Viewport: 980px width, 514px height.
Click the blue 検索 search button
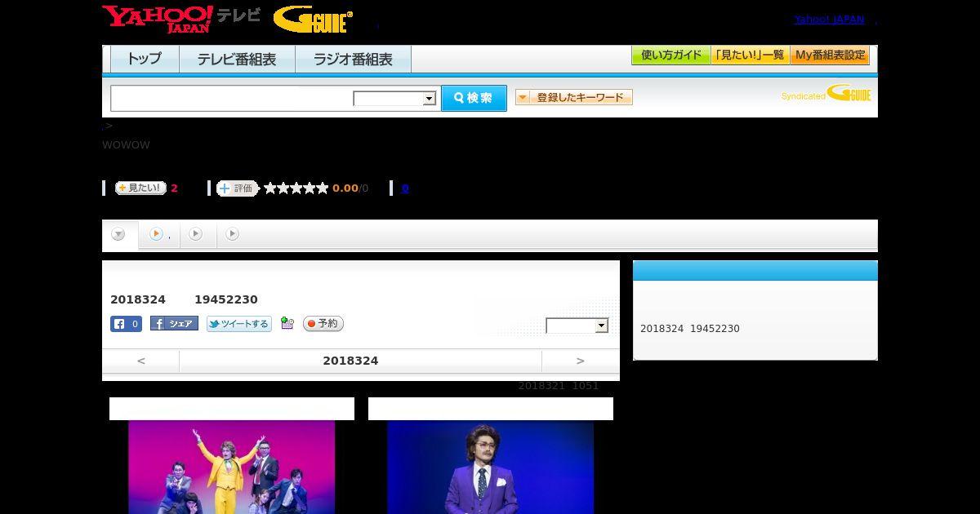pos(474,98)
